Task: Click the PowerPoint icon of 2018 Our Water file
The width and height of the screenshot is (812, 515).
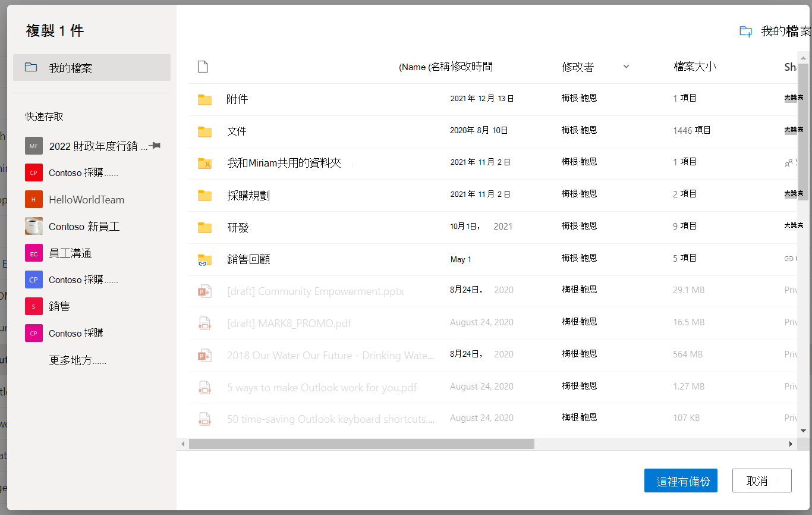Action: (x=204, y=356)
